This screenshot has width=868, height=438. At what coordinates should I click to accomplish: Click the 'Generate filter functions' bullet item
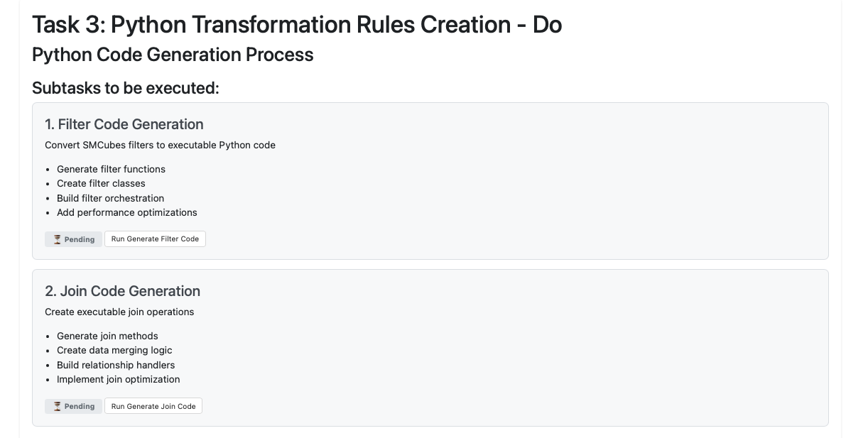[x=111, y=169]
